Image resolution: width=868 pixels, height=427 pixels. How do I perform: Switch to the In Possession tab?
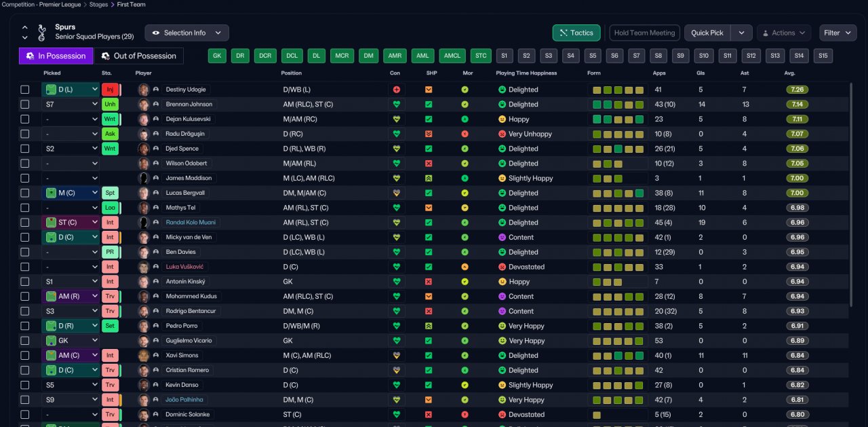[56, 56]
